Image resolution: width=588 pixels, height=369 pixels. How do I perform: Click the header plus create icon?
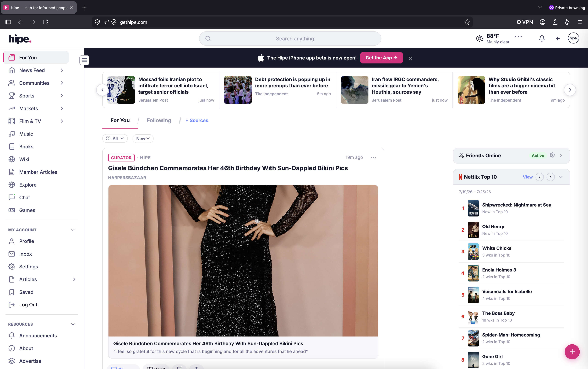tap(558, 38)
